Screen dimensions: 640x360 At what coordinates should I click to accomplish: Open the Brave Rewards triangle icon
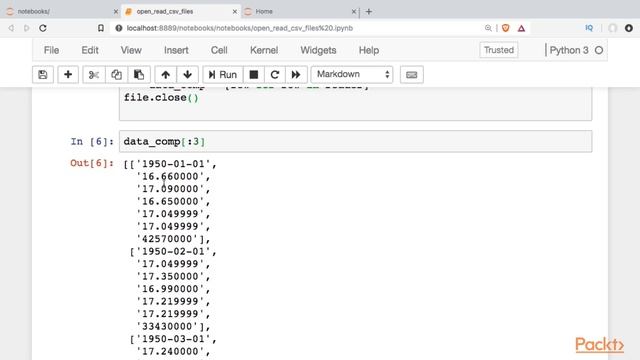521,28
